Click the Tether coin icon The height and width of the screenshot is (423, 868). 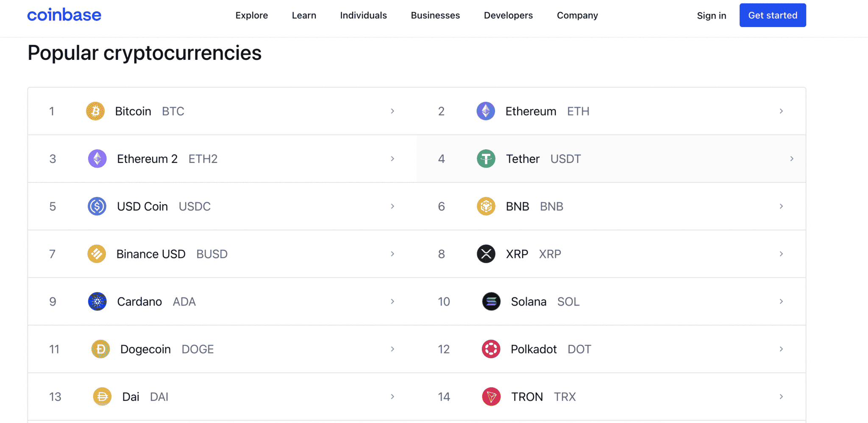486,159
